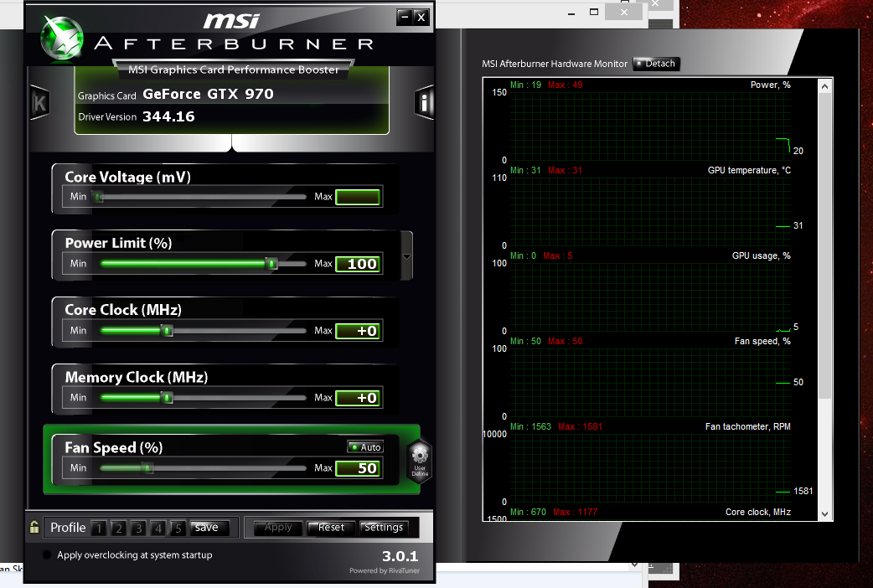The image size is (873, 588).
Task: Close the background window with red X
Action: (624, 13)
